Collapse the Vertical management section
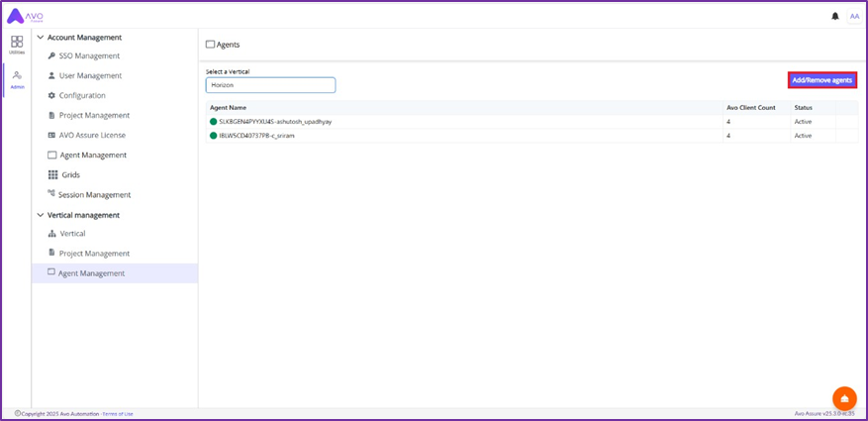This screenshot has width=868, height=421. coord(41,215)
